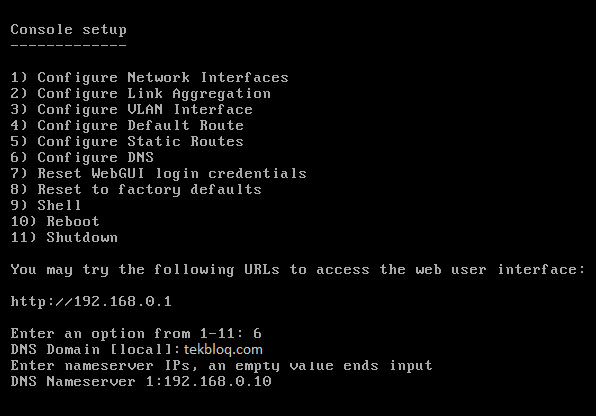The height and width of the screenshot is (416, 596).
Task: Click the 'Enter nameserver IPs' instruction line
Action: (x=222, y=366)
